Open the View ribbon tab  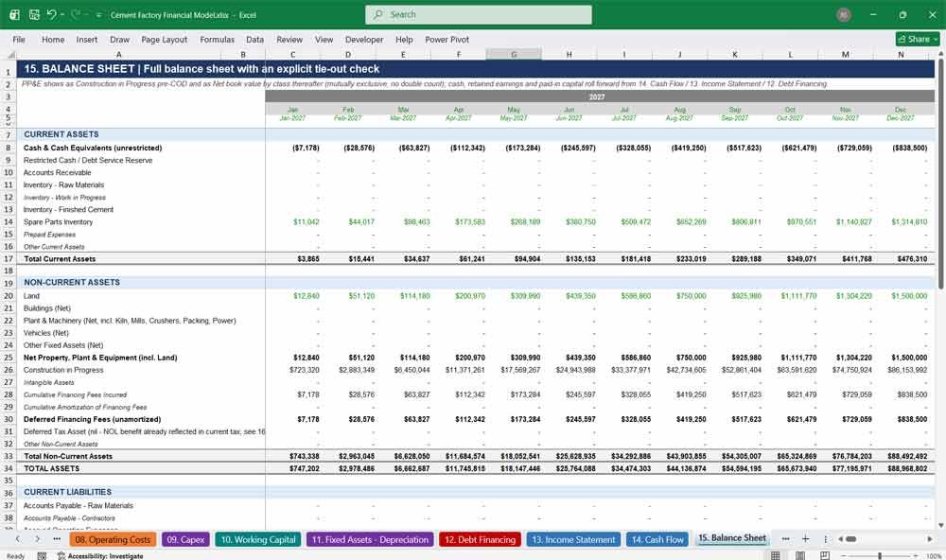[x=324, y=39]
